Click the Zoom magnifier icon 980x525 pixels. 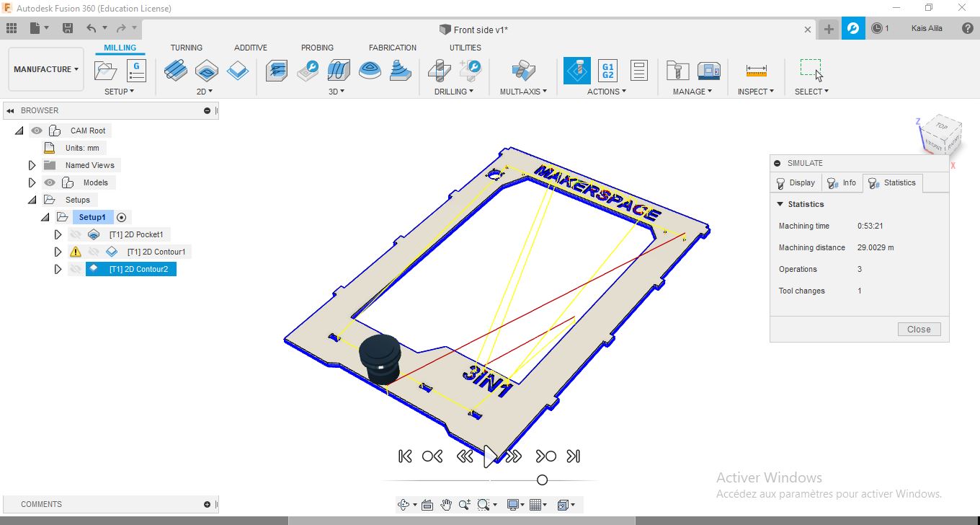tap(465, 505)
